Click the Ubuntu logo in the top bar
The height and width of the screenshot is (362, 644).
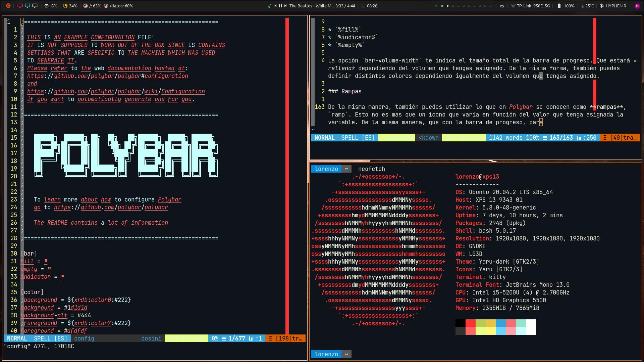pyautogui.click(x=8, y=6)
